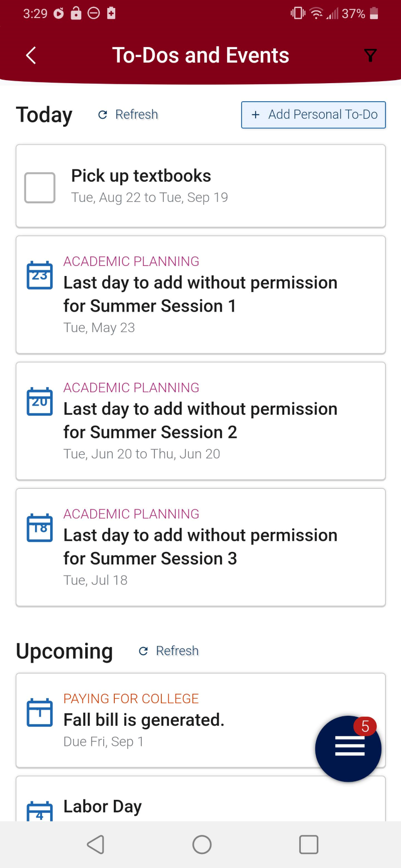The height and width of the screenshot is (868, 401).
Task: Open Summer Session 1 add deadline event
Action: 200,295
